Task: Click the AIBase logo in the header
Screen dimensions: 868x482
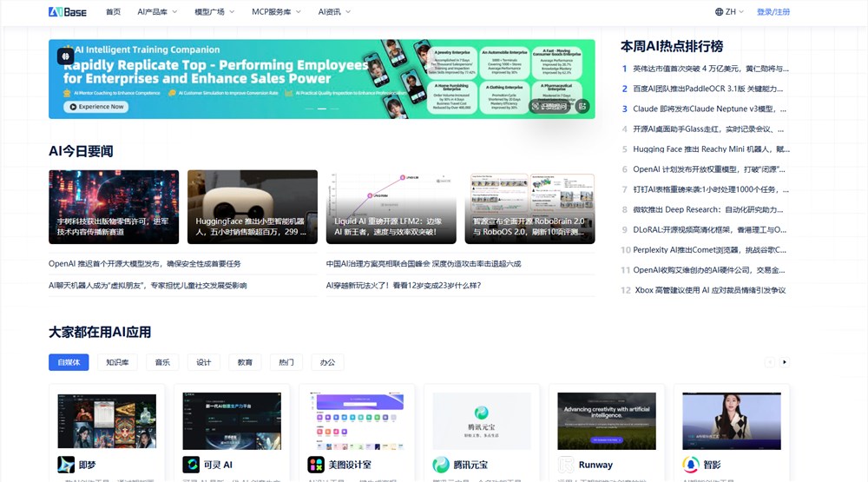Action: (68, 11)
